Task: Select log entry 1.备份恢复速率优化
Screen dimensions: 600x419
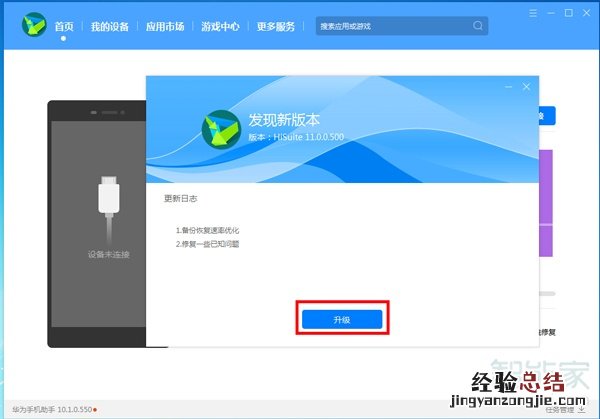Action: coord(207,230)
